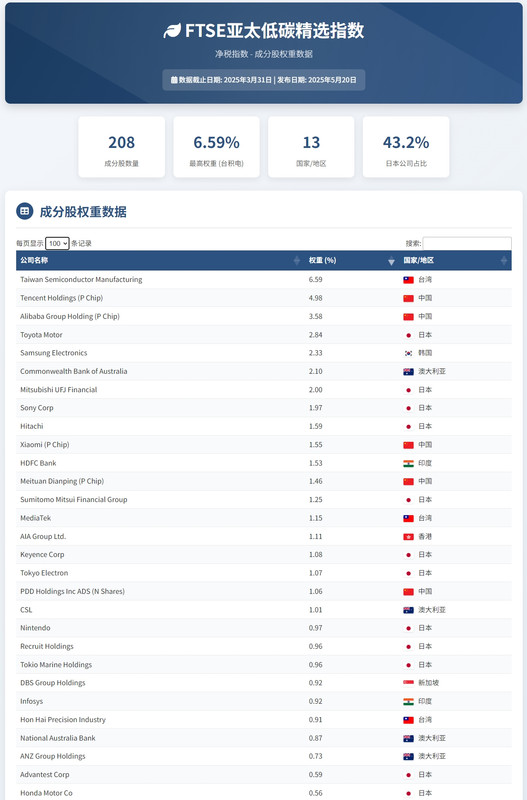Image resolution: width=527 pixels, height=800 pixels.
Task: Click the India flag in Infosys row
Action: [x=409, y=702]
